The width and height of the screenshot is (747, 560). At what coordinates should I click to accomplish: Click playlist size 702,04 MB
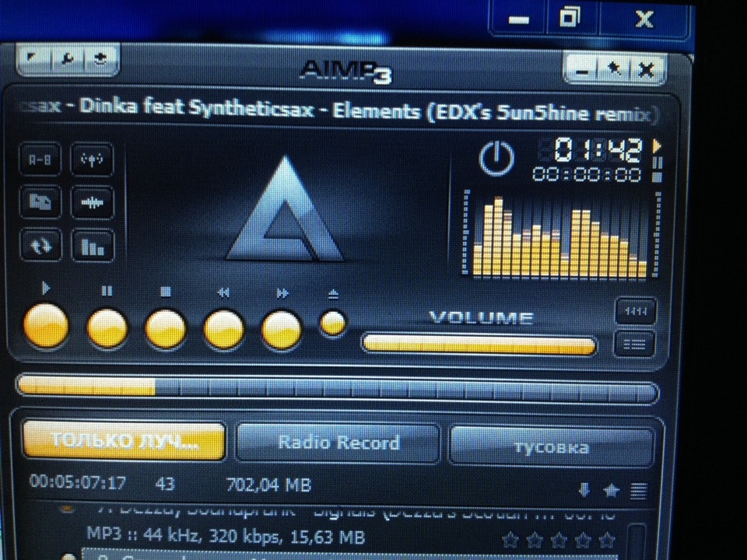coord(268,485)
